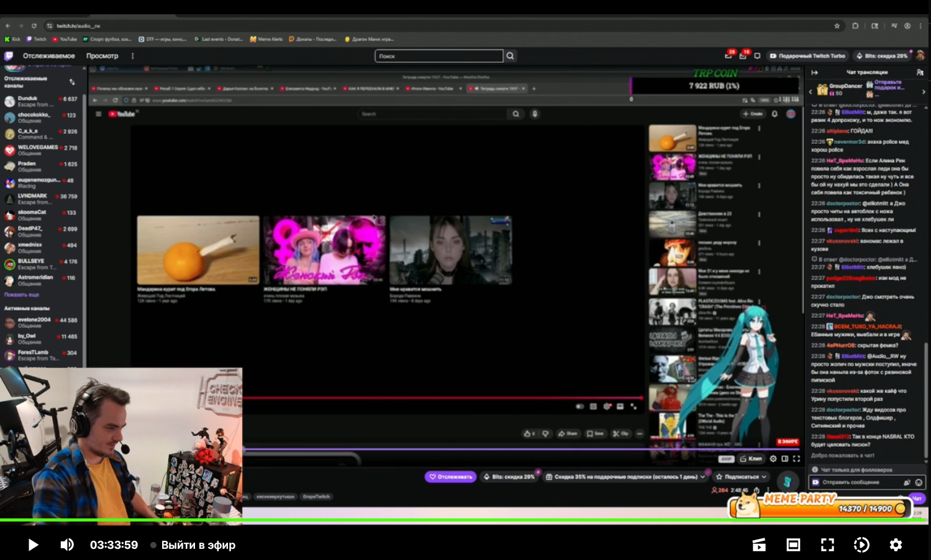Go to previous chat leaderboard entry arrow
Screen dimensions: 931x560
[811, 91]
